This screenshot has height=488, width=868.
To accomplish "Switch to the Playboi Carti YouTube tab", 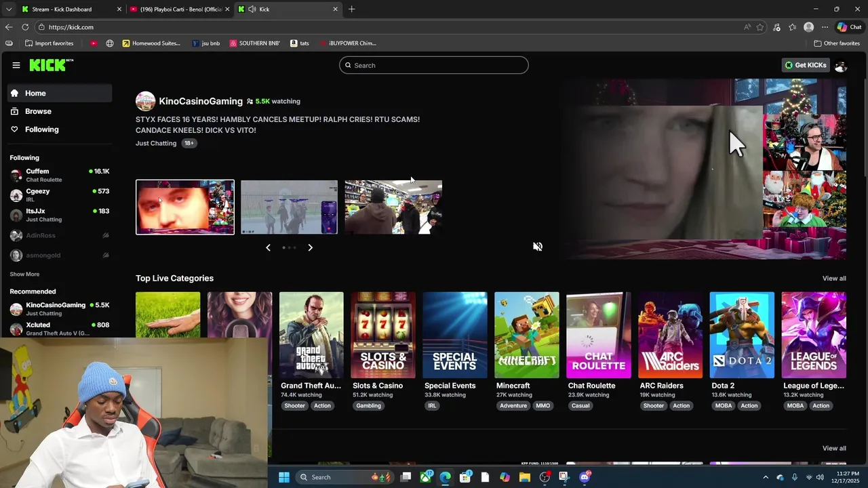I will click(x=179, y=9).
